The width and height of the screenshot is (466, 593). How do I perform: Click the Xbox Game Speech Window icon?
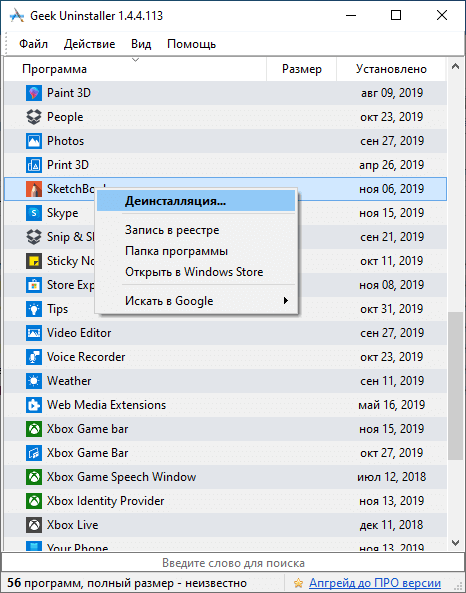34,477
